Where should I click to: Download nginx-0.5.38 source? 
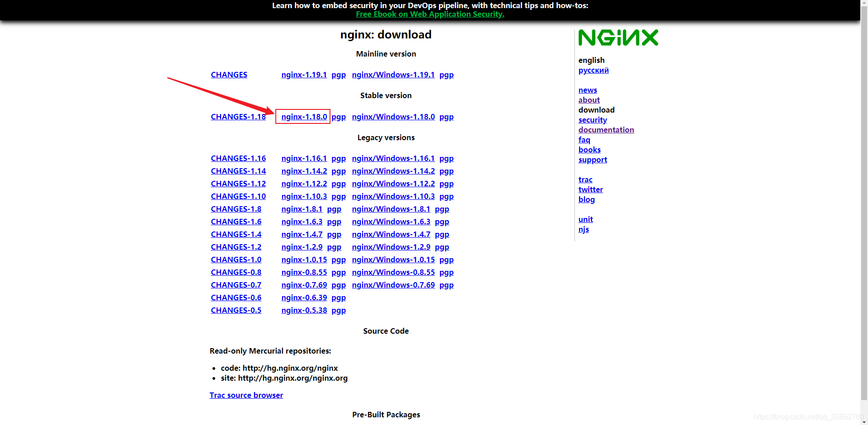click(x=304, y=310)
